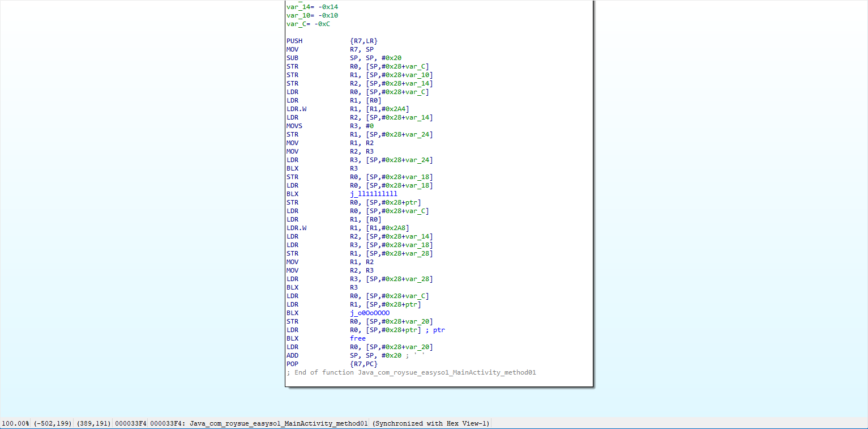The height and width of the screenshot is (429, 868).
Task: Select the STR R0, [SP,#0x28+var_20] line
Action: [360, 321]
